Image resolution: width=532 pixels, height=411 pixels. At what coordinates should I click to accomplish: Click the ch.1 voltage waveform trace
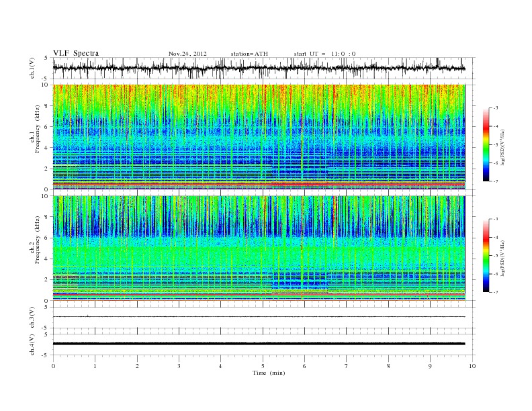click(259, 68)
